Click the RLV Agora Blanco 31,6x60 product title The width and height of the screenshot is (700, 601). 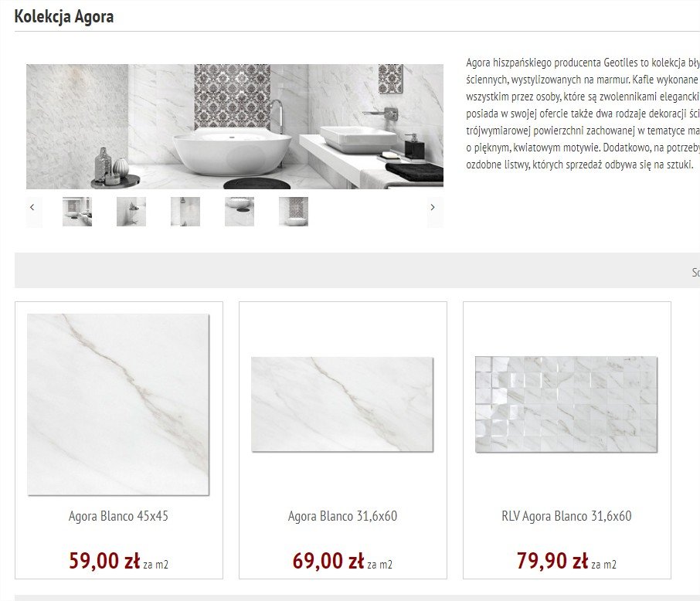(x=566, y=516)
